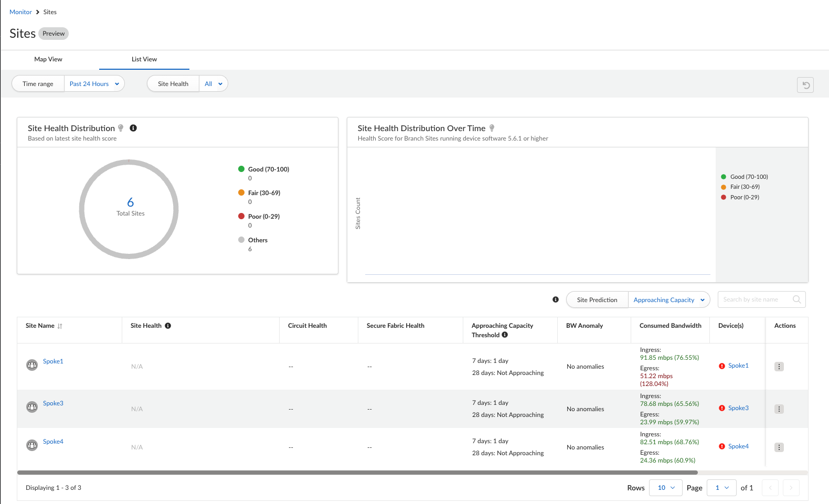
Task: Select the List View tab
Action: [x=144, y=59]
